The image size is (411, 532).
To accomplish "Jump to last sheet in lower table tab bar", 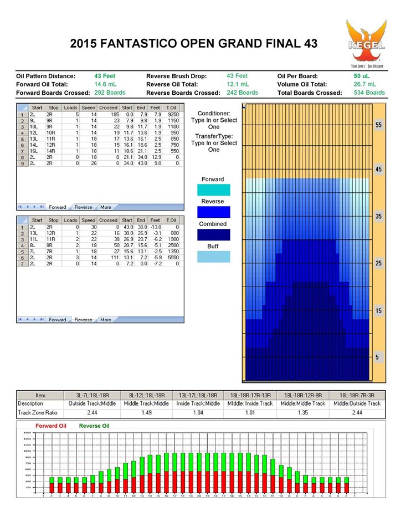I will click(42, 319).
